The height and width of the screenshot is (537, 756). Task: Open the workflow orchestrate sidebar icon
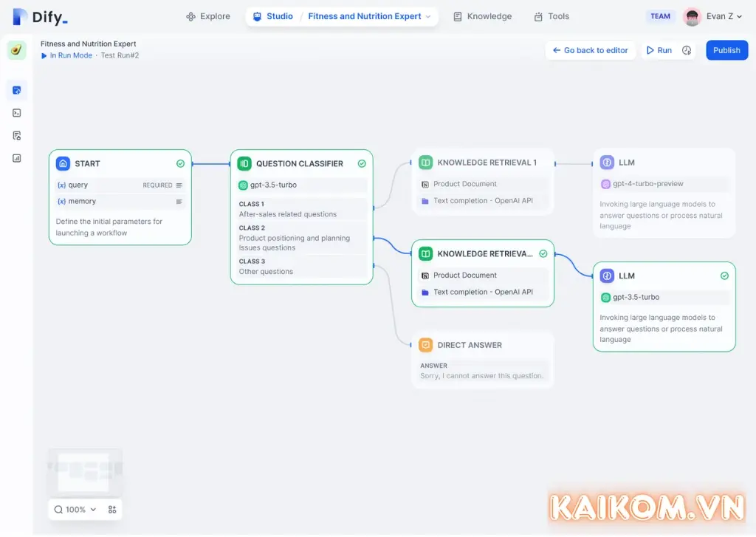[17, 90]
